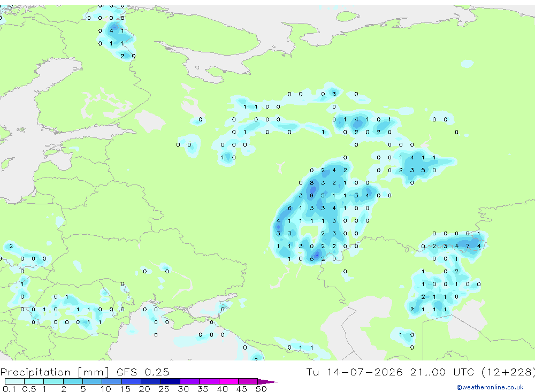Click the 0.1 legend scale label

[x=9, y=389]
